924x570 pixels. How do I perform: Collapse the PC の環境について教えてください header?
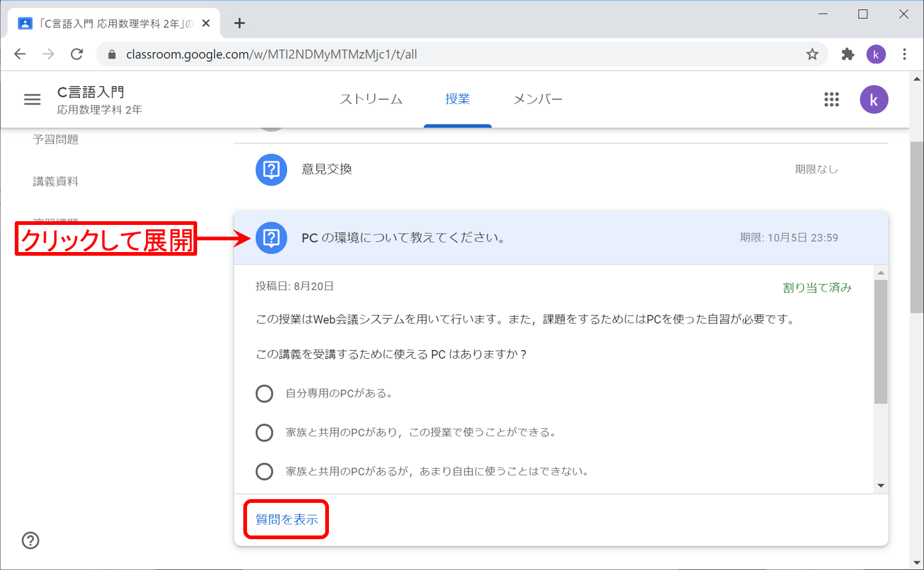point(561,238)
